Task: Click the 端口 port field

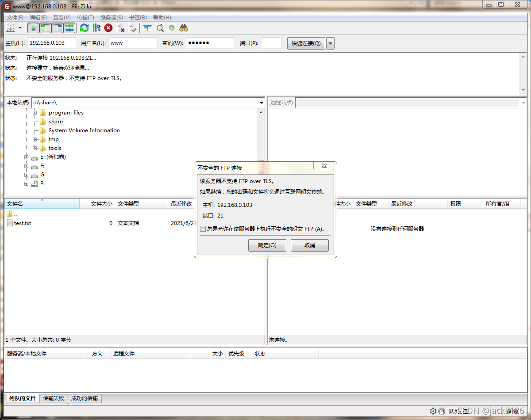Action: [271, 43]
